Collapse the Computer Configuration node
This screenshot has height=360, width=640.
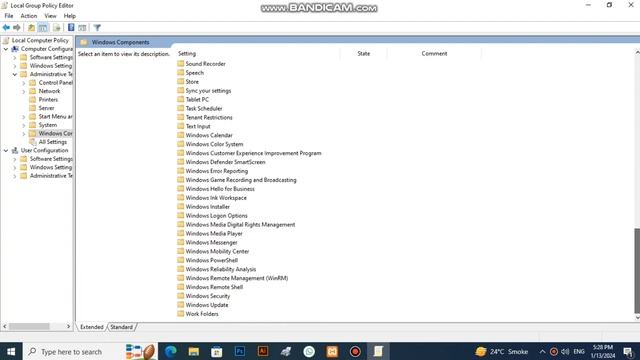pyautogui.click(x=6, y=49)
